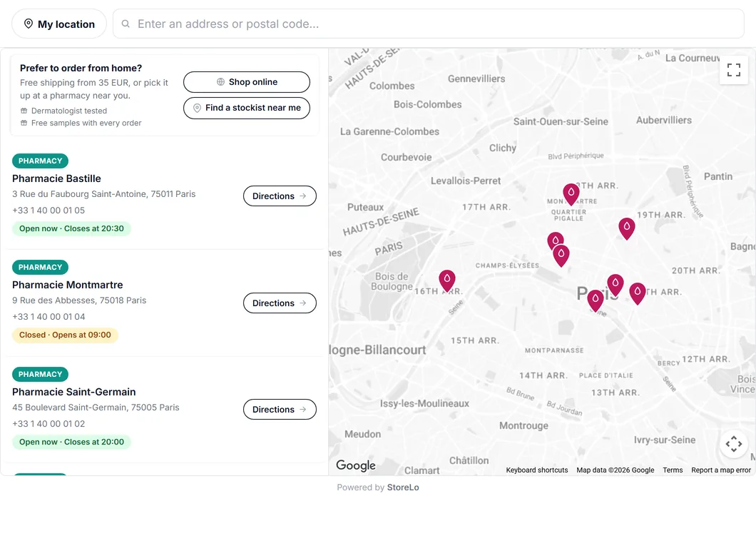The height and width of the screenshot is (546, 756).
Task: Click phone number +33 1 40 00 01 04
Action: tap(48, 317)
